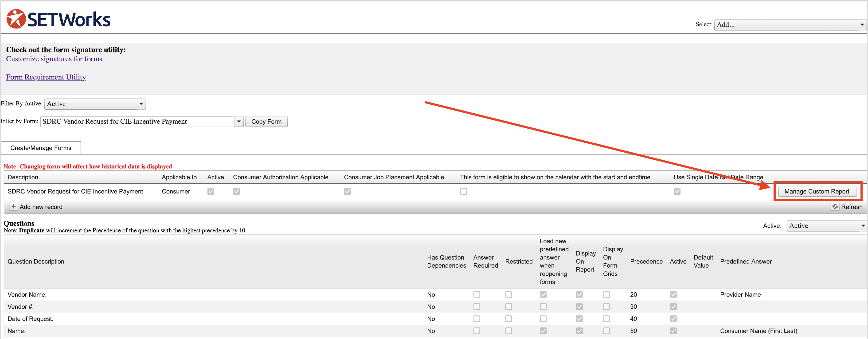Click the Question Description column header
Viewport: 868px width, 339px height.
(x=36, y=261)
